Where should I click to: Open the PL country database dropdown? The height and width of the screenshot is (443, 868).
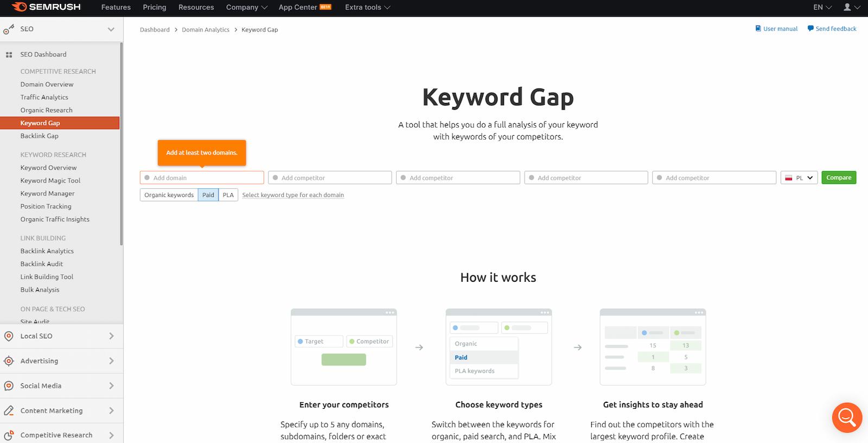coord(799,178)
